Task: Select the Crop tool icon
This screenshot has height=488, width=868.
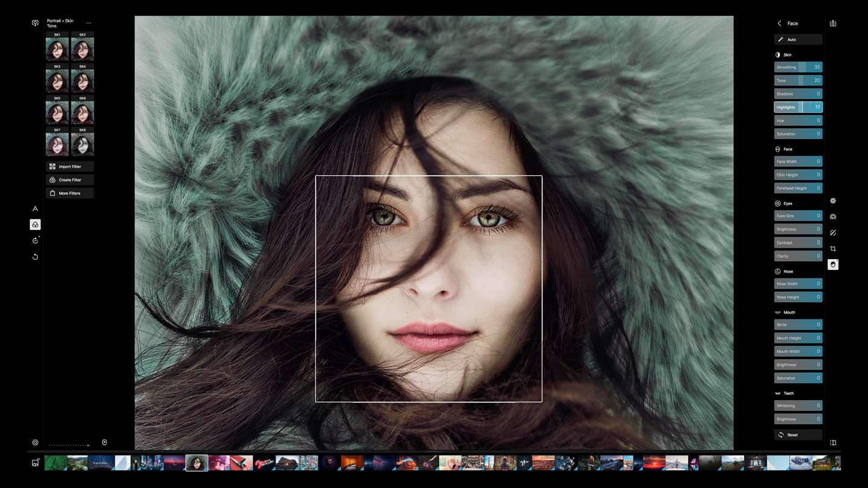Action: 833,249
